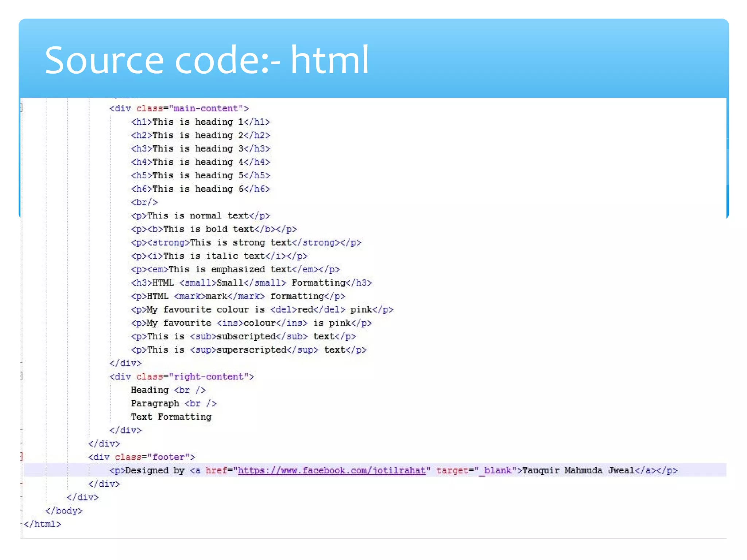Click the del red pink code line
The width and height of the screenshot is (747, 560).
[x=262, y=310]
